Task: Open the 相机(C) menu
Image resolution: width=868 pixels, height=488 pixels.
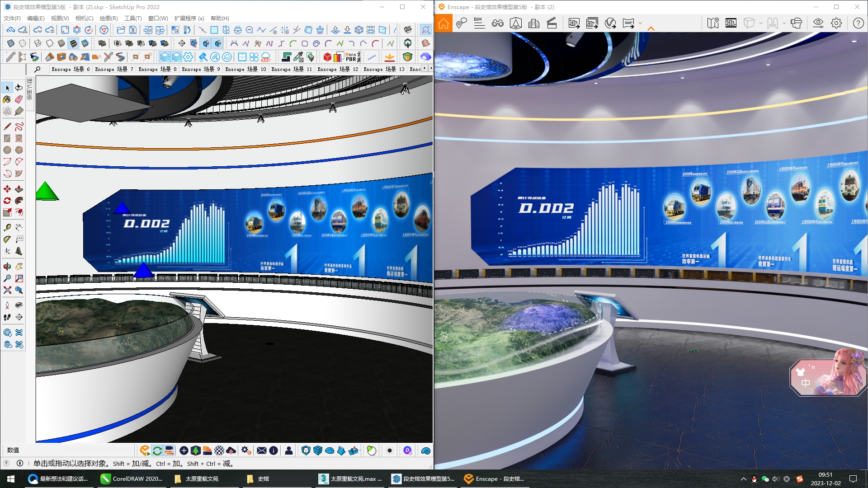Action: (x=84, y=18)
